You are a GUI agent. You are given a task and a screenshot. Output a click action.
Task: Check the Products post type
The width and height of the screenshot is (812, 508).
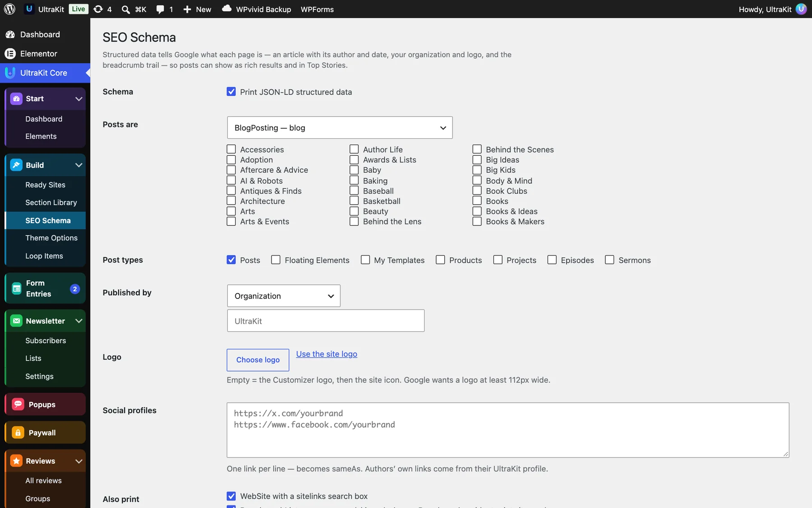coord(440,260)
